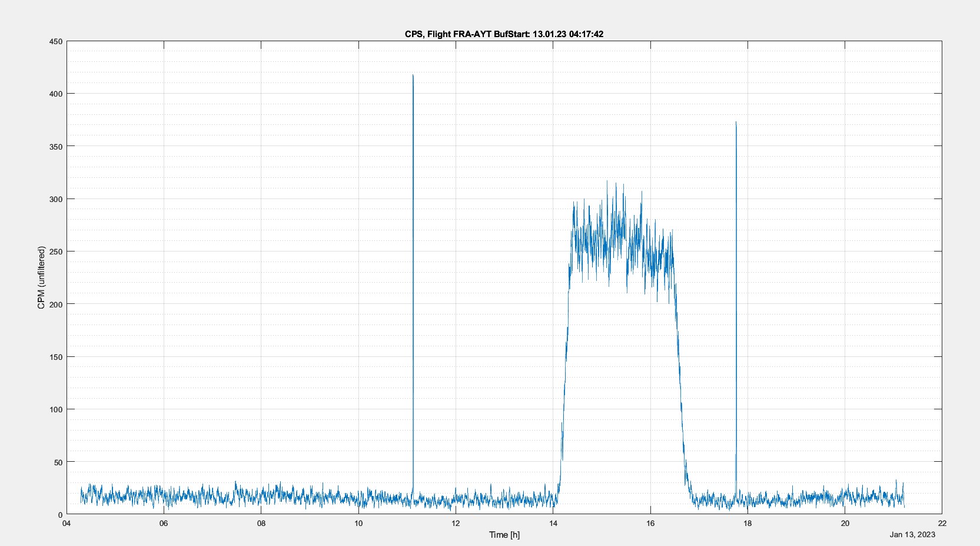Click y-axis tick value 450
Image resolution: width=980 pixels, height=546 pixels.
click(x=56, y=41)
